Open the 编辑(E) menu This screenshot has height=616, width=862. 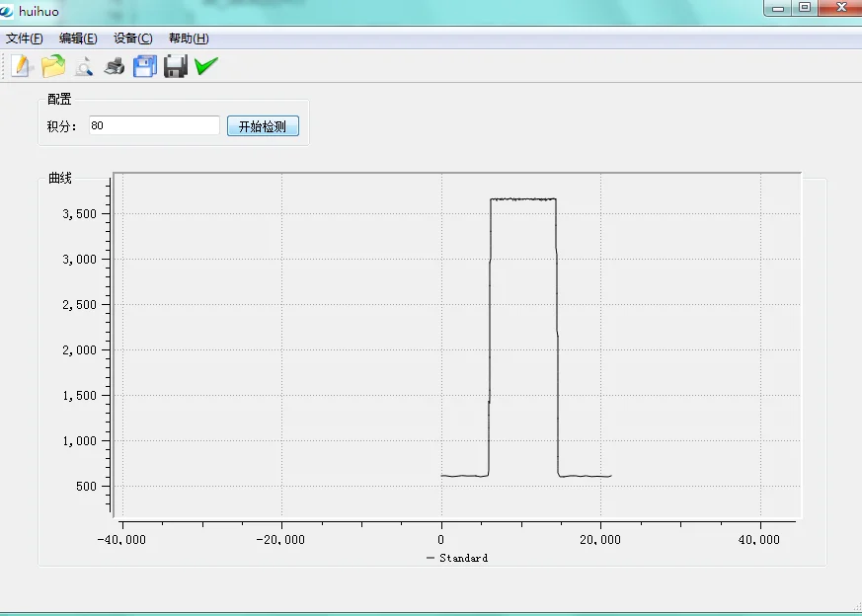click(78, 38)
